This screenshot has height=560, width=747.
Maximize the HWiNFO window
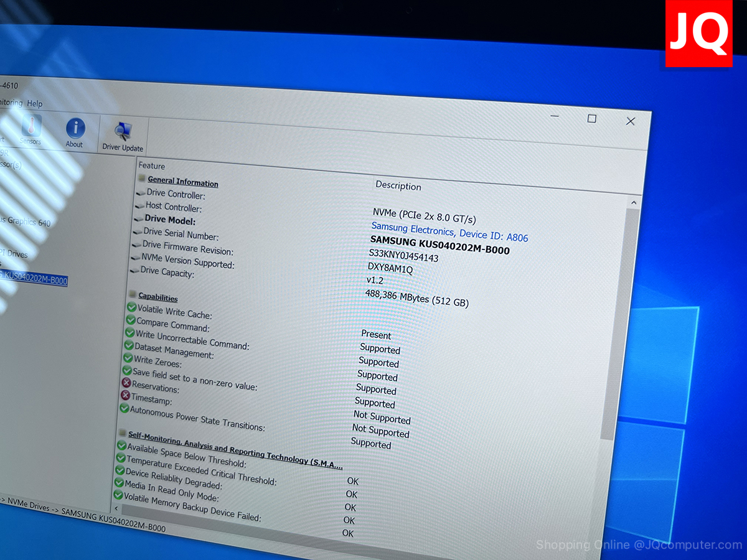tap(592, 118)
